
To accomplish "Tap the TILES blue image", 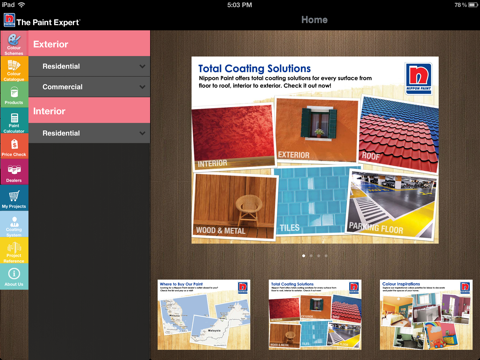I will click(x=312, y=201).
